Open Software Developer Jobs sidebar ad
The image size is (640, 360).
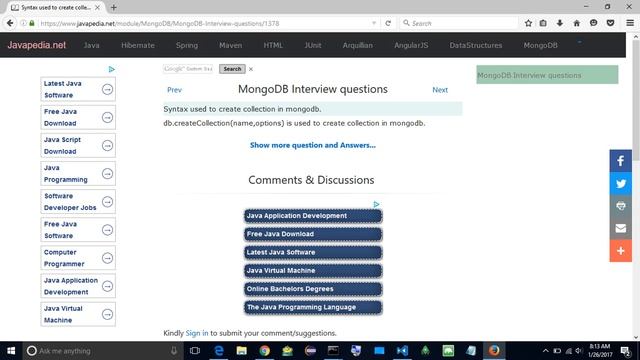coord(78,202)
